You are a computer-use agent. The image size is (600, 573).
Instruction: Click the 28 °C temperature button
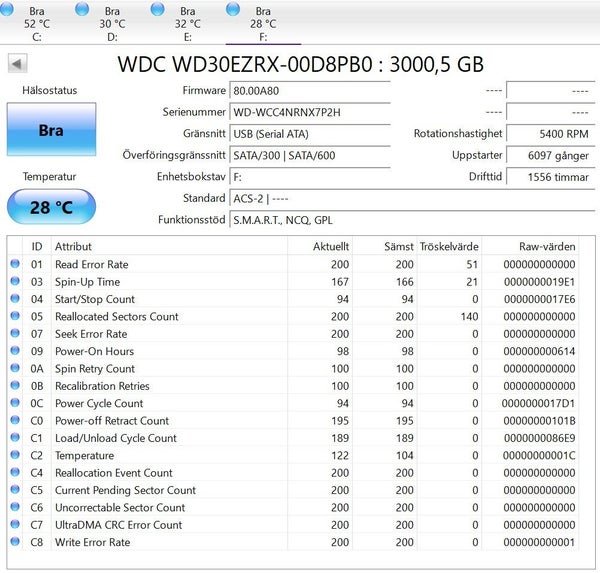point(51,207)
